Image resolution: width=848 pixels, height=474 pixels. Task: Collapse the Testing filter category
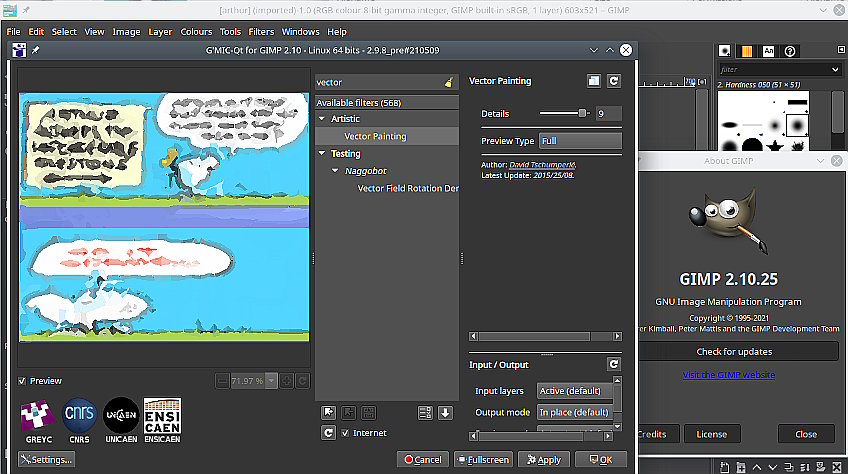pos(322,154)
